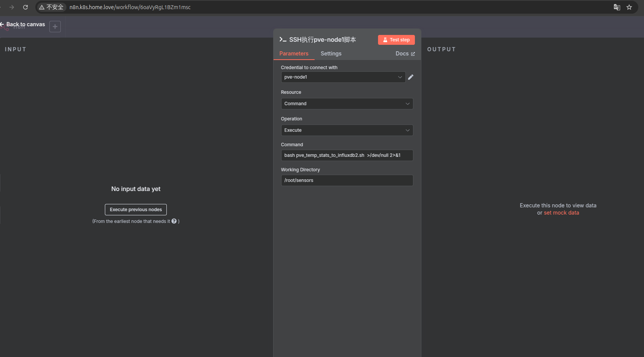Open the Resource dropdown showing Command
This screenshot has height=357, width=644.
coord(347,104)
